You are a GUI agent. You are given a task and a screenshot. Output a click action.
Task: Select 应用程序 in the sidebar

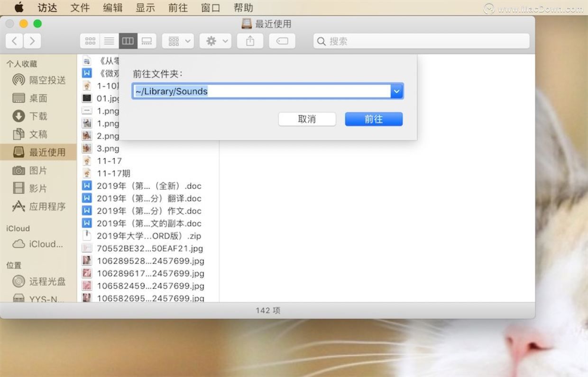[39, 206]
